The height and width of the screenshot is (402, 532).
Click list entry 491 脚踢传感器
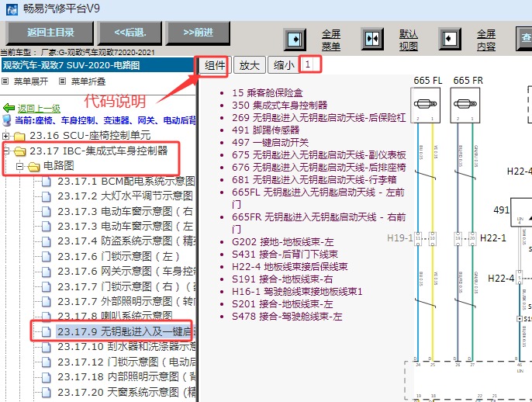[x=266, y=130]
